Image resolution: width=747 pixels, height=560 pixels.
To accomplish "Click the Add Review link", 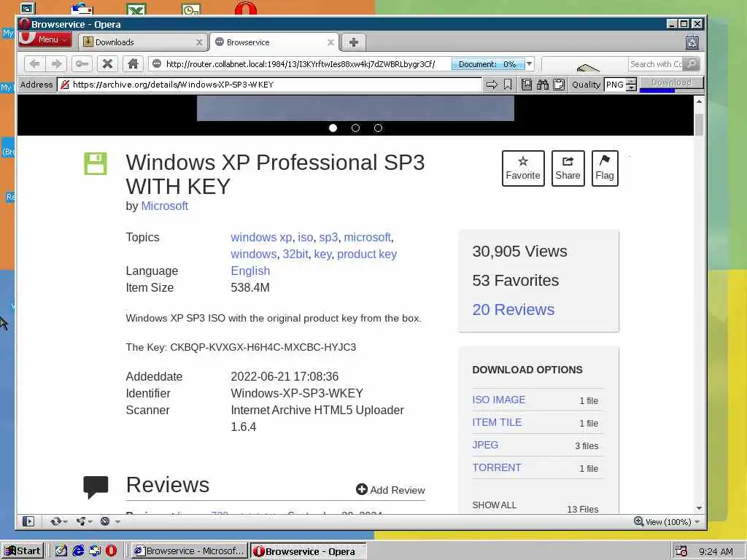I will [391, 489].
